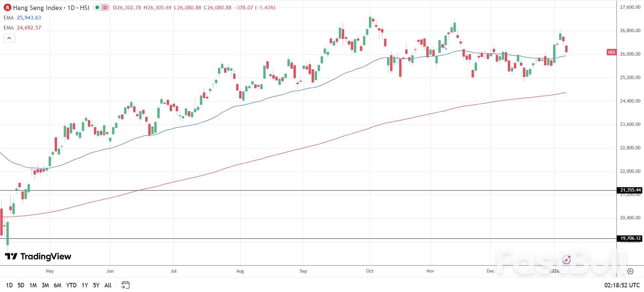644x292 pixels.
Task: Click the purple lightning event marker
Action: pyautogui.click(x=567, y=260)
